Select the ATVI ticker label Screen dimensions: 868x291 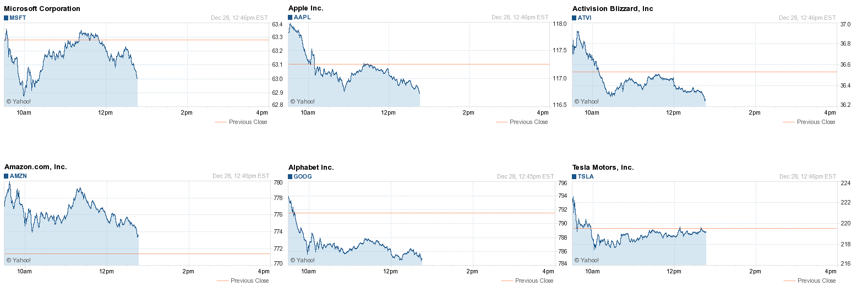pyautogui.click(x=585, y=18)
